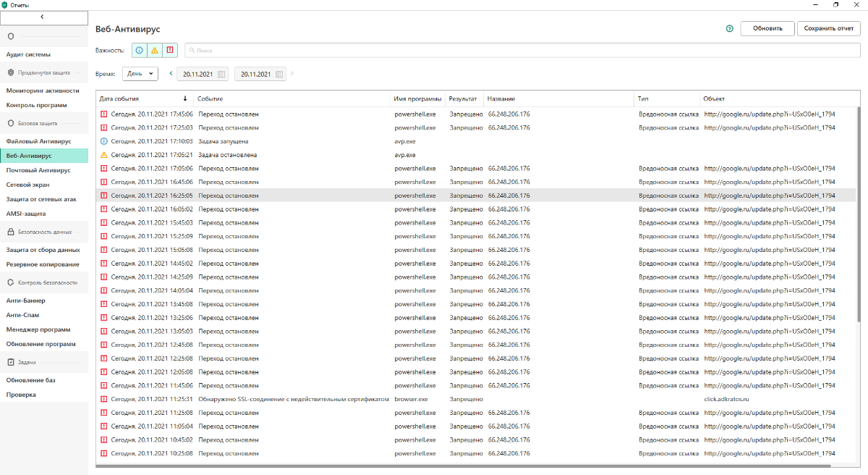Click the shield icon at sidebar top
The image size is (868, 475).
click(11, 36)
